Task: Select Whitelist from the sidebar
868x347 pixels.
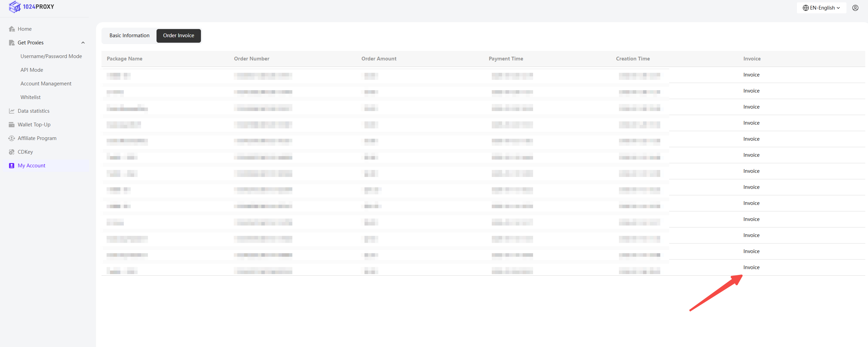Action: [30, 97]
